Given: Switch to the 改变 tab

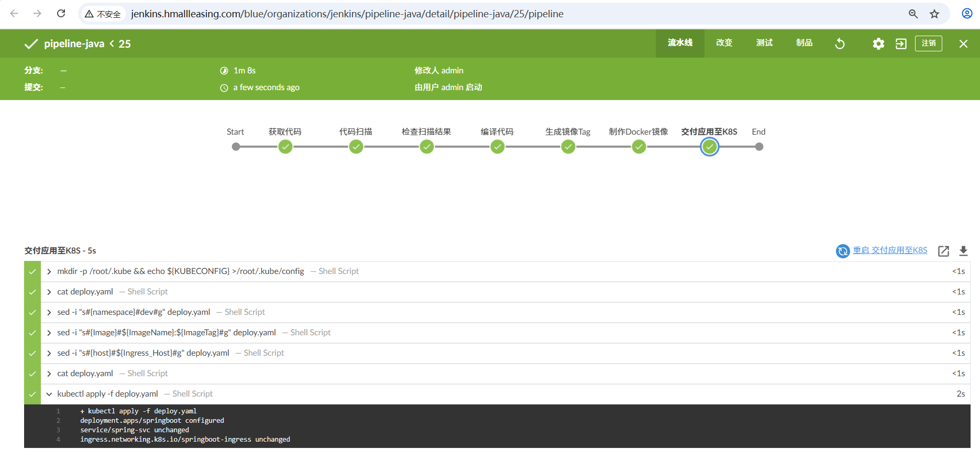Looking at the screenshot, I should tap(724, 43).
